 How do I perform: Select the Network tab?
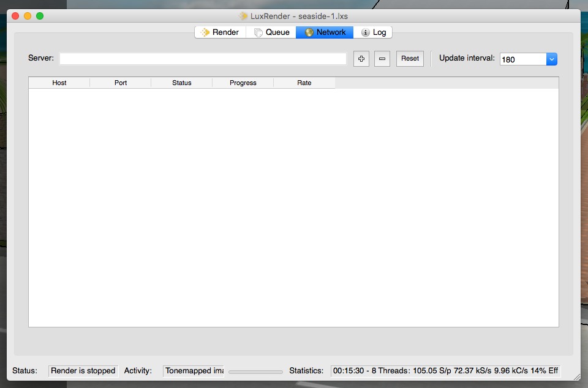[325, 32]
